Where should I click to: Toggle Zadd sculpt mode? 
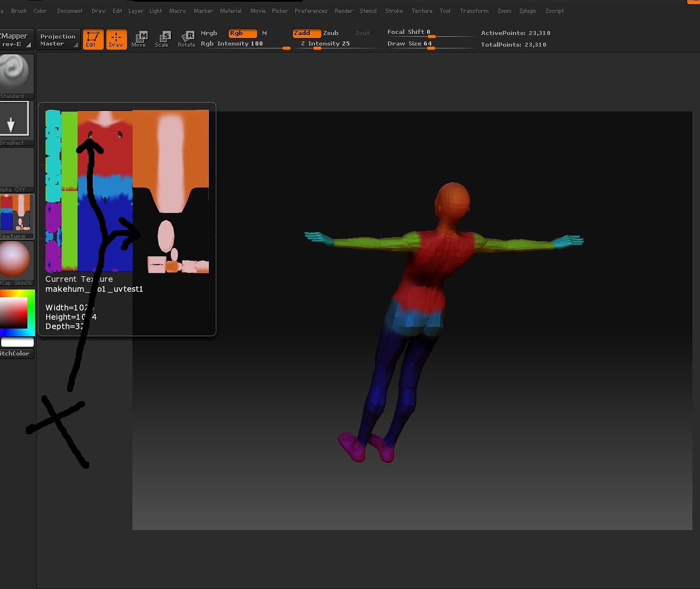[306, 33]
